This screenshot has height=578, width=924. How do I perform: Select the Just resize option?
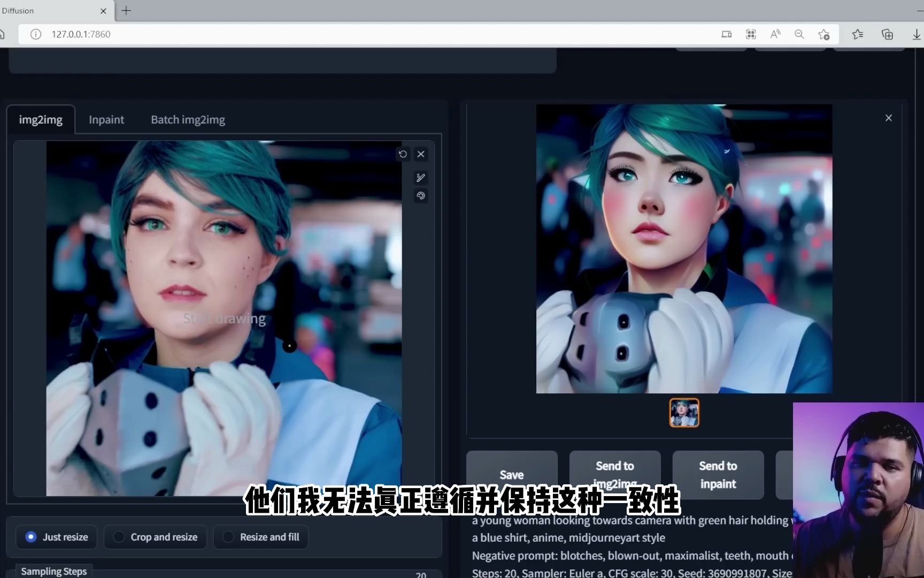56,537
